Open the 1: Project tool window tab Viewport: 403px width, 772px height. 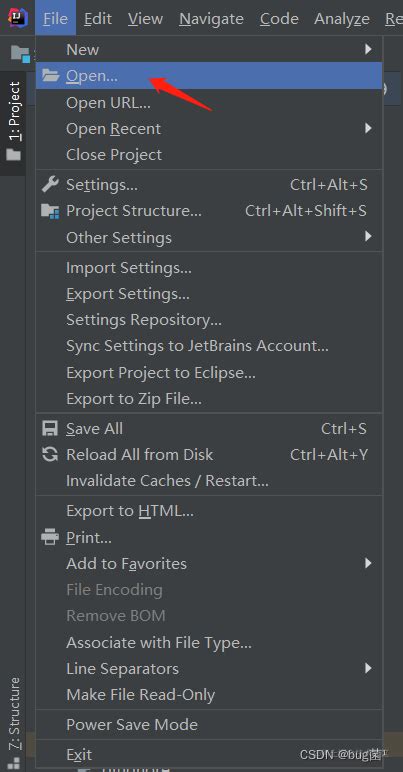13,123
